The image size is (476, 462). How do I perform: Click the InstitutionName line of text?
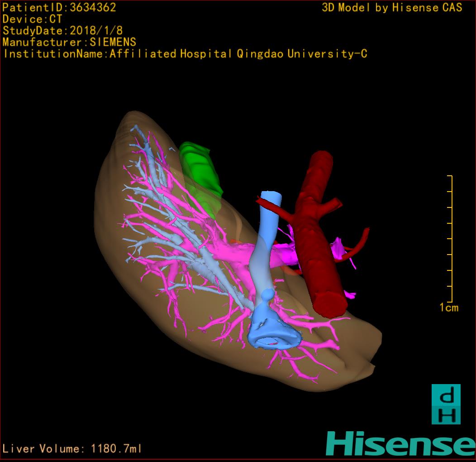(185, 54)
